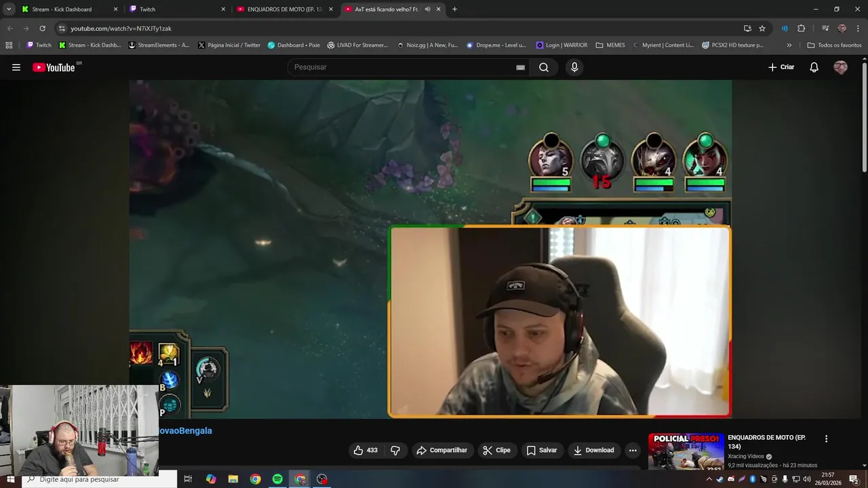Open the YouTube guide hamburger menu
The height and width of the screenshot is (488, 868).
(x=16, y=67)
